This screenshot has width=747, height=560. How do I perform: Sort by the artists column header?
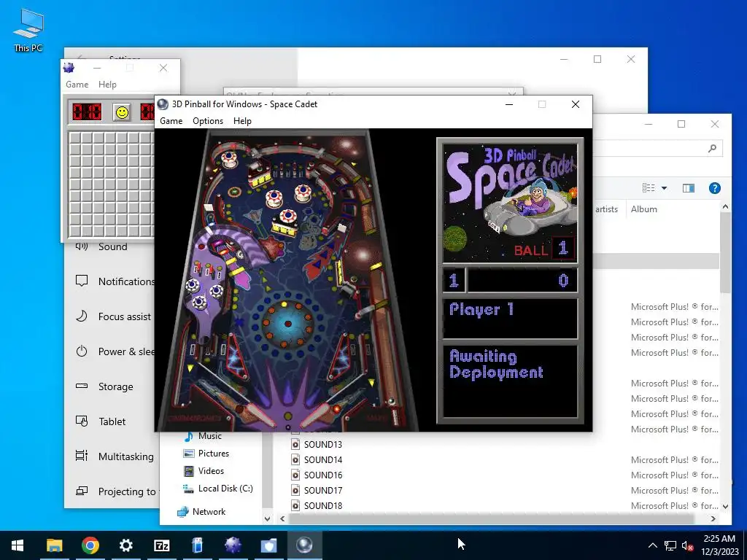pyautogui.click(x=606, y=209)
